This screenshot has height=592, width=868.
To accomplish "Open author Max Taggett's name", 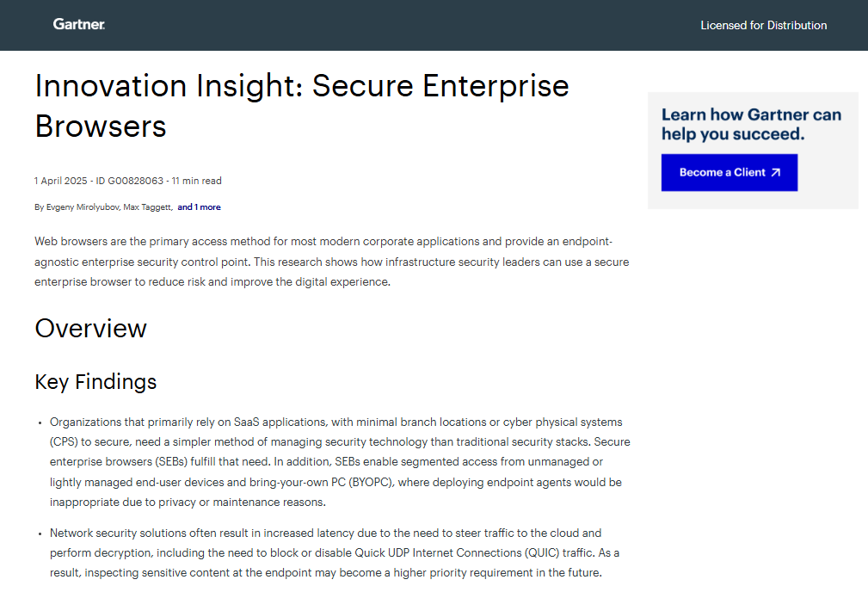I will point(147,207).
